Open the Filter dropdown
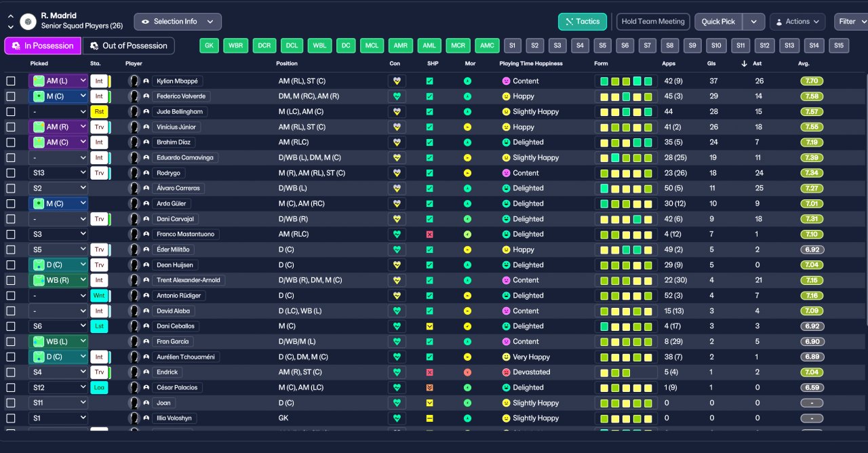 [851, 22]
